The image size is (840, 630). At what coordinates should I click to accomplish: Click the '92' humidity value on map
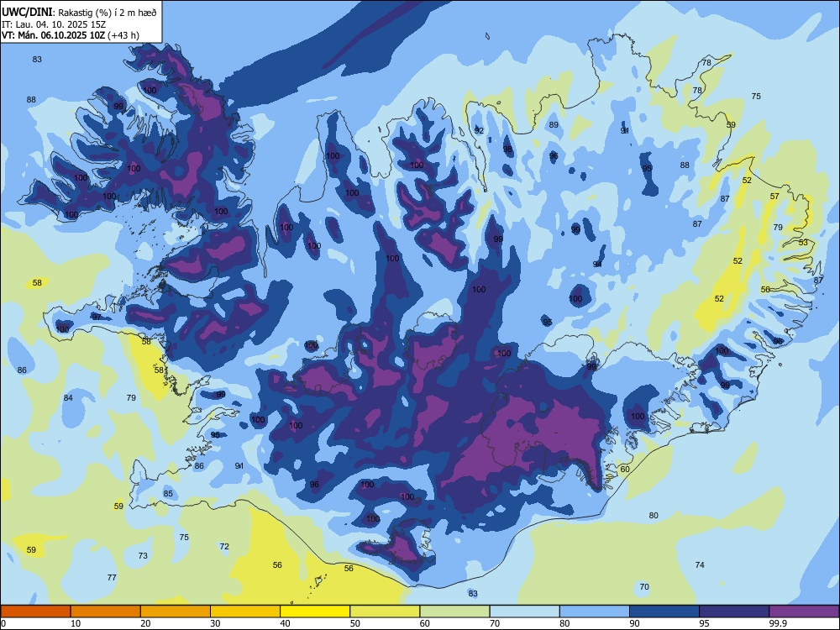(x=479, y=131)
